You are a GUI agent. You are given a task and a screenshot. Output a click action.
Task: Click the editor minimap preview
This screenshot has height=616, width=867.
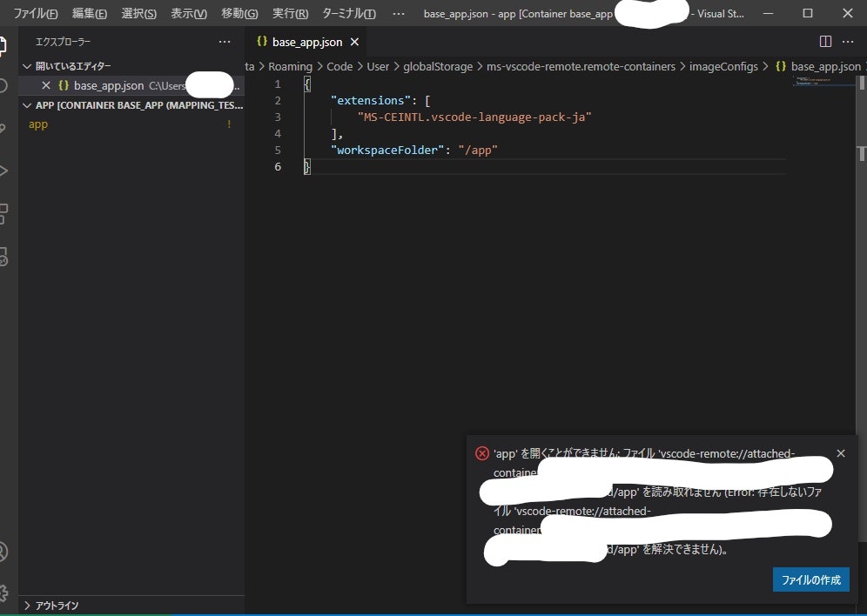[x=823, y=82]
